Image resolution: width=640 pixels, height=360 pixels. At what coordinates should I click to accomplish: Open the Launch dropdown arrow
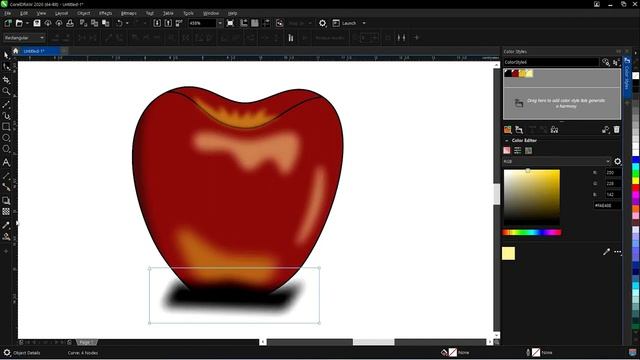point(364,23)
